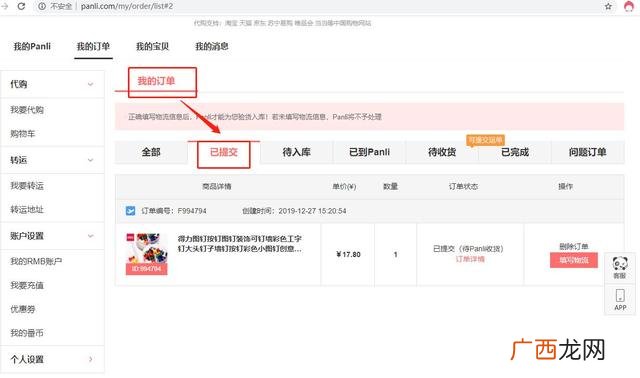Image resolution: width=640 pixels, height=378 pixels.
Task: Open the 我的订单 top menu item
Action: (x=93, y=47)
